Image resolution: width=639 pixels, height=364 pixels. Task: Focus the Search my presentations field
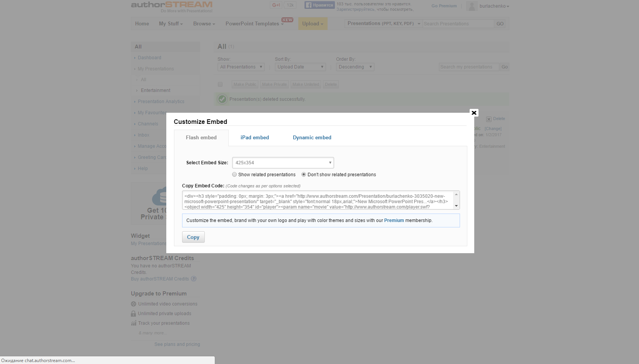pos(469,67)
